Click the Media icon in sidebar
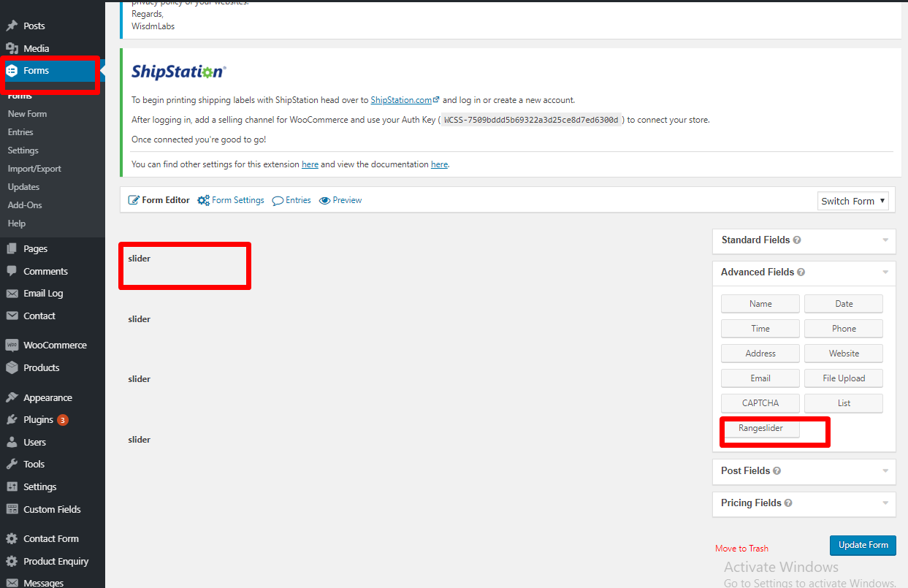Screen dimensions: 908x588 (x=12, y=49)
